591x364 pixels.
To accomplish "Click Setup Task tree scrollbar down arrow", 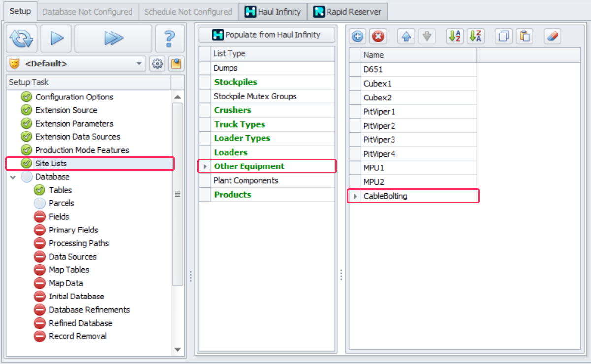I will 178,349.
